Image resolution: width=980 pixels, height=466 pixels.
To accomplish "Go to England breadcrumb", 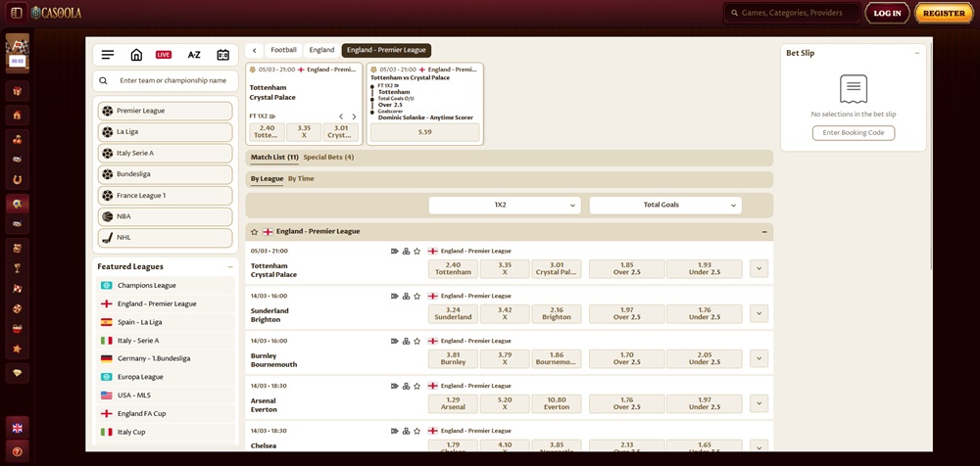I will (x=321, y=50).
